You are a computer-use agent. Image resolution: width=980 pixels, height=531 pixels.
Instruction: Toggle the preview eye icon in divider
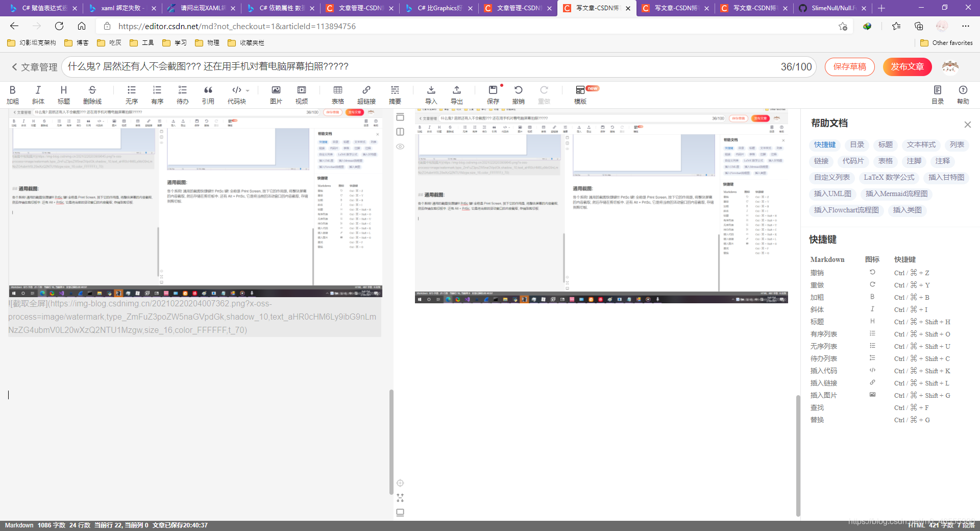[x=400, y=147]
